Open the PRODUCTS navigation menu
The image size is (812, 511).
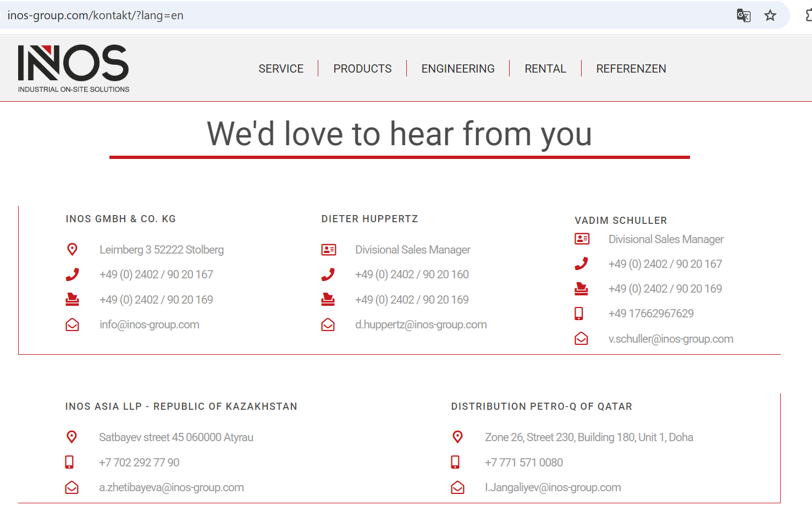pyautogui.click(x=362, y=69)
